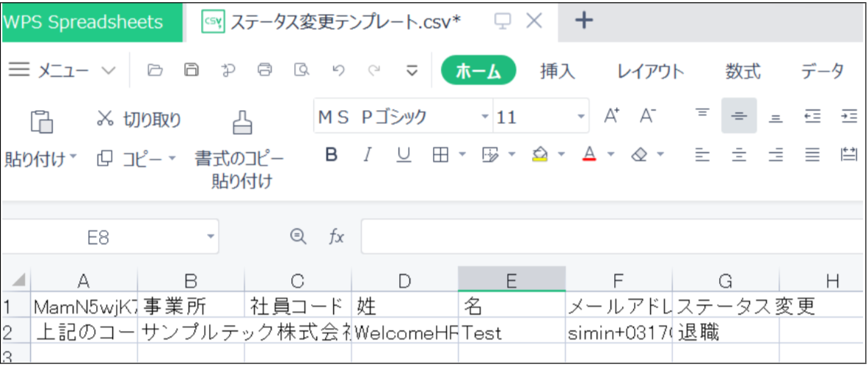The height and width of the screenshot is (367, 868).
Task: Click the monitor display icon on file tab
Action: 502,21
